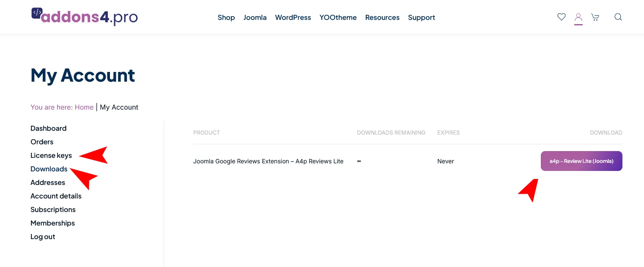644x267 pixels.
Task: Click the DOWNLOADS REMAINING column header
Action: coord(391,132)
